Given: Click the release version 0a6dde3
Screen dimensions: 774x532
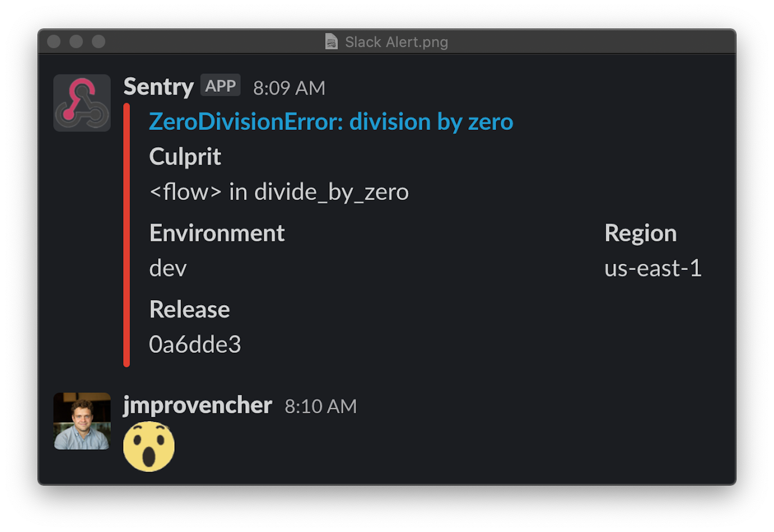Looking at the screenshot, I should pos(194,344).
